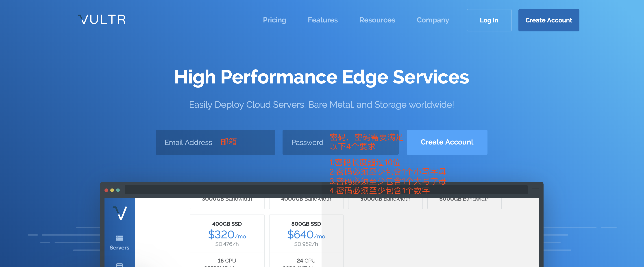This screenshot has width=644, height=267.
Task: Open the Resources menu item
Action: point(377,20)
